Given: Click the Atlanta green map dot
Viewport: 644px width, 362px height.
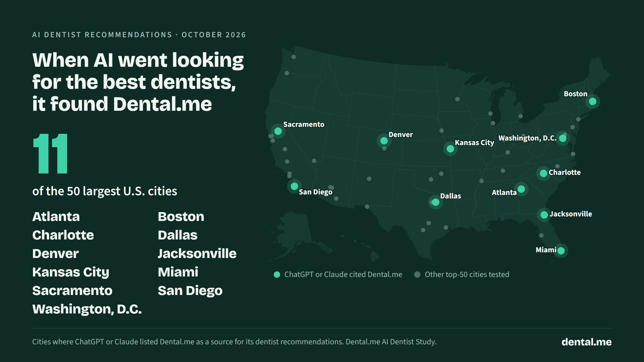Looking at the screenshot, I should click(521, 189).
